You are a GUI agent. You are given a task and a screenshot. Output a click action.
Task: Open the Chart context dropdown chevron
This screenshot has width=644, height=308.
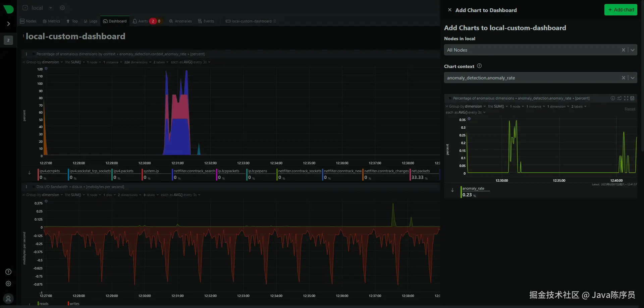pyautogui.click(x=632, y=78)
